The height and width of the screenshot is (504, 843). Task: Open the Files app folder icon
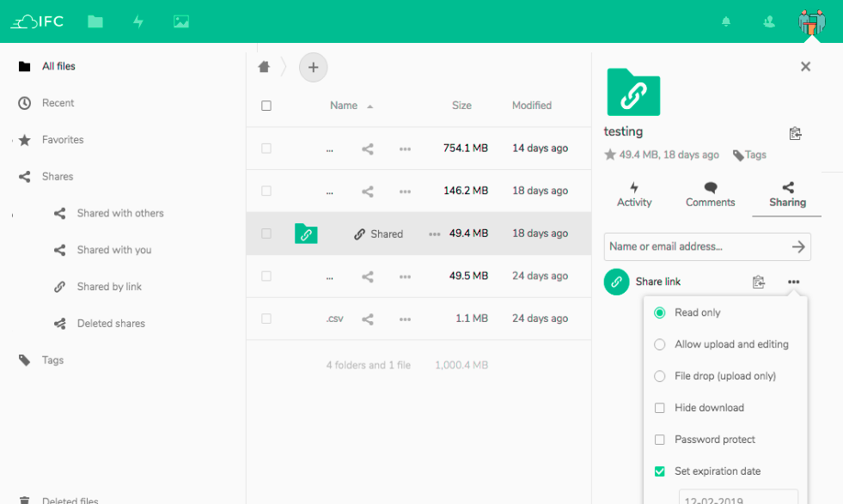[95, 21]
